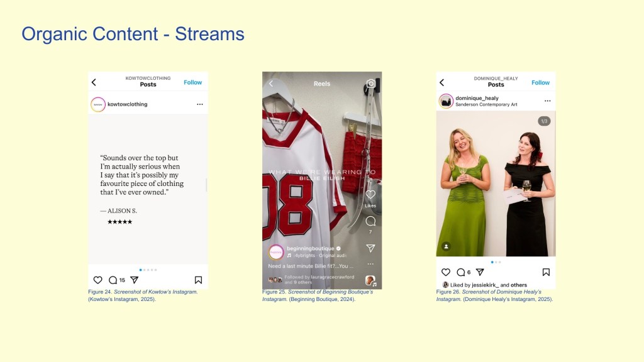This screenshot has height=362, width=644.
Task: Share the Kowtow post via paper plane
Action: [x=134, y=280]
